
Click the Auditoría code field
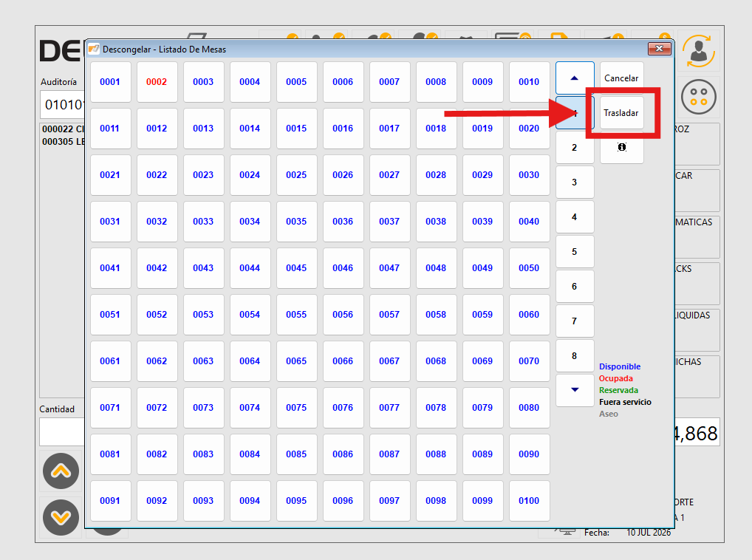point(63,104)
